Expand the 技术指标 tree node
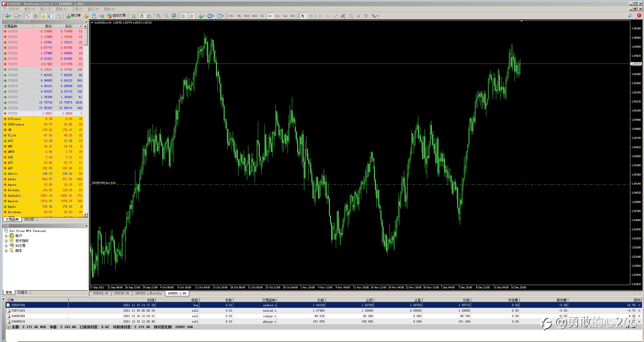Image resolution: width=644 pixels, height=342 pixels. pos(6,241)
